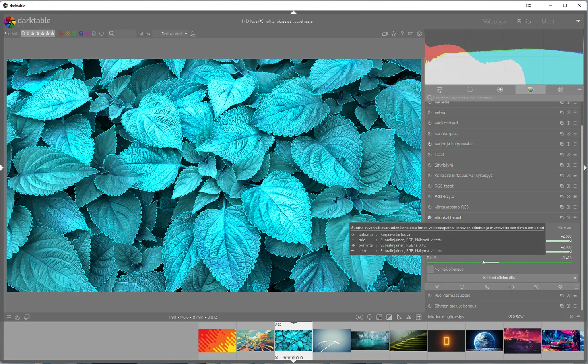
Task: Enable the Sävykäyrä module
Action: click(x=430, y=165)
